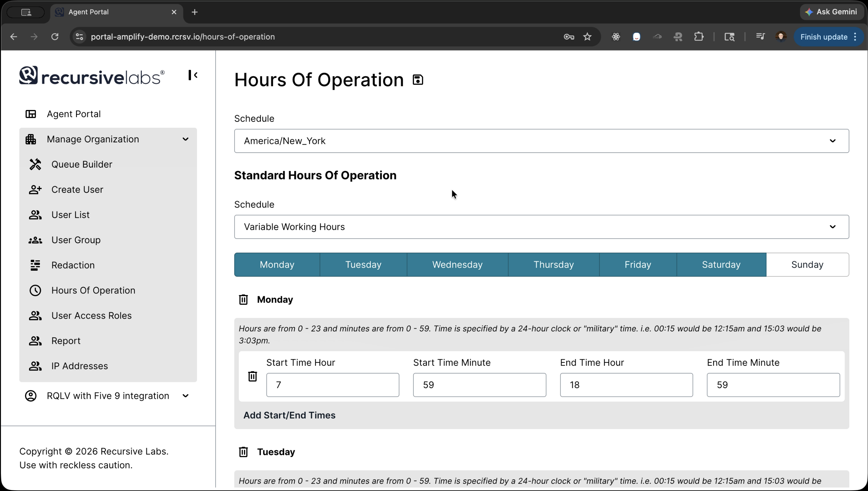
Task: Delete the Monday schedule using the trash icon
Action: tap(244, 299)
